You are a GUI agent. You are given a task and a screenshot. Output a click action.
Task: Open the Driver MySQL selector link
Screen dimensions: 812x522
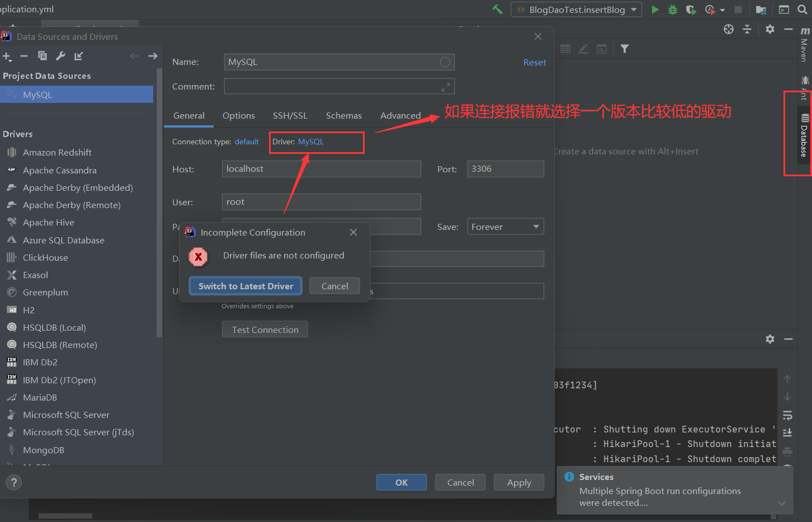tap(311, 142)
